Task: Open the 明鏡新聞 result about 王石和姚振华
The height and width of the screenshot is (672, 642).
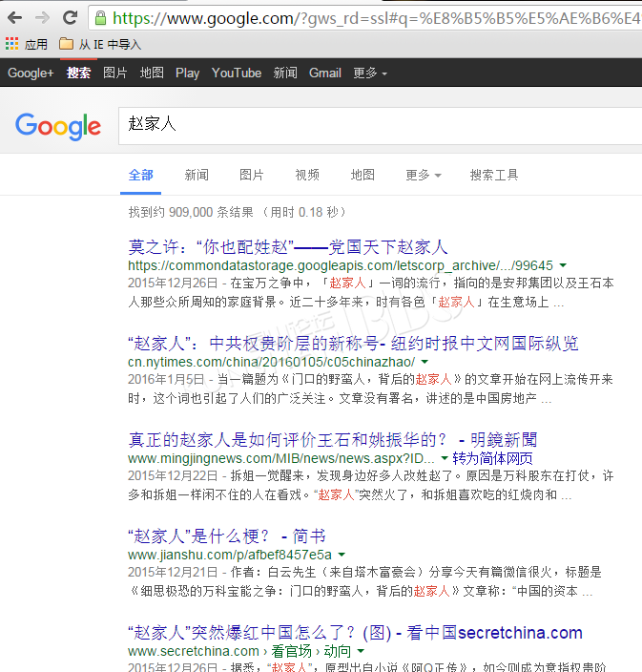Action: [x=332, y=440]
